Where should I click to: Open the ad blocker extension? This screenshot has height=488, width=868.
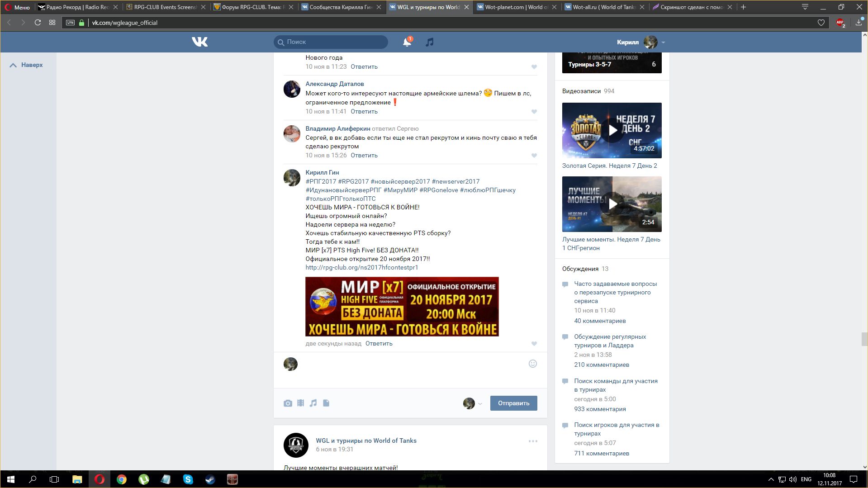pyautogui.click(x=840, y=23)
